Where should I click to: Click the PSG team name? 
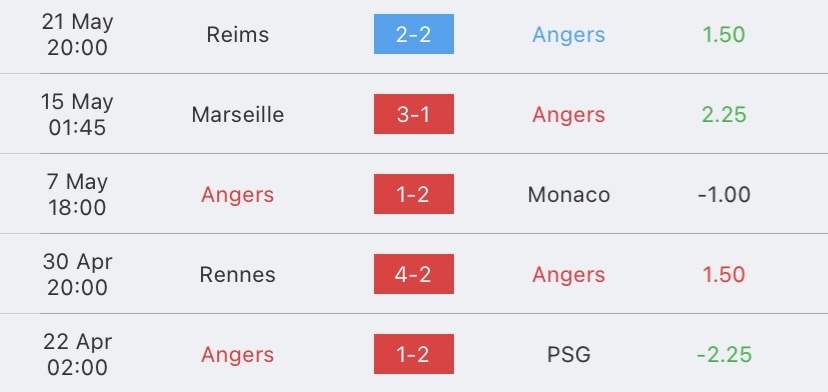pyautogui.click(x=569, y=354)
